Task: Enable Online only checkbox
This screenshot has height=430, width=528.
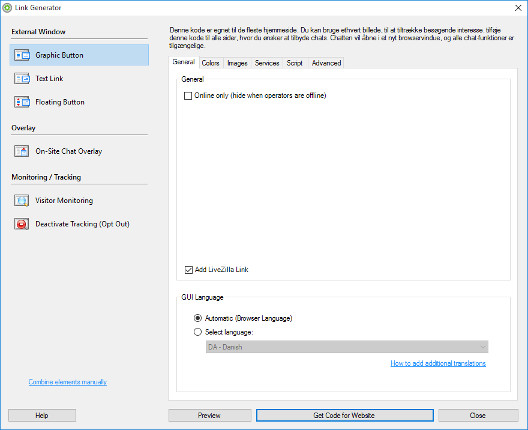Action: (188, 96)
